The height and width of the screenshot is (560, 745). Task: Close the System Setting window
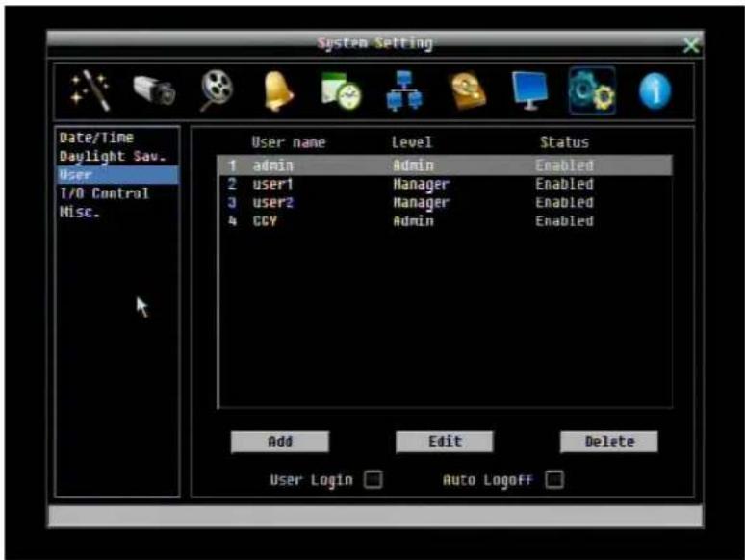(x=691, y=45)
